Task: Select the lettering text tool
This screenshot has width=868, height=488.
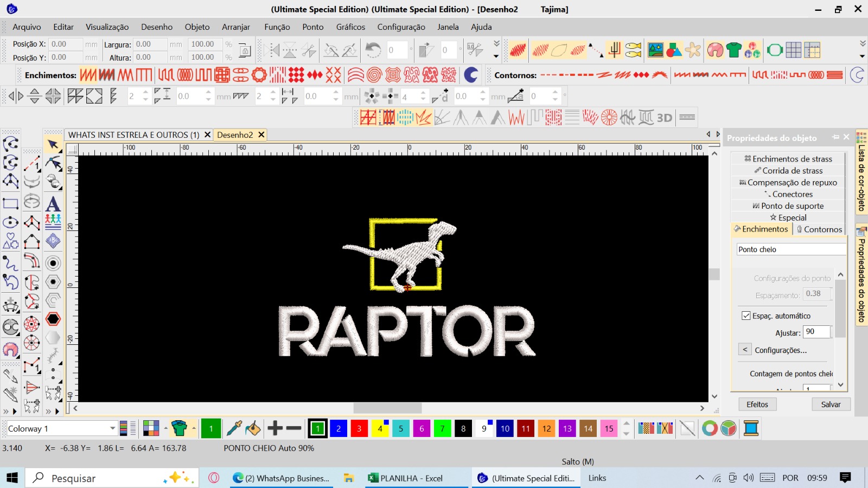Action: [53, 204]
